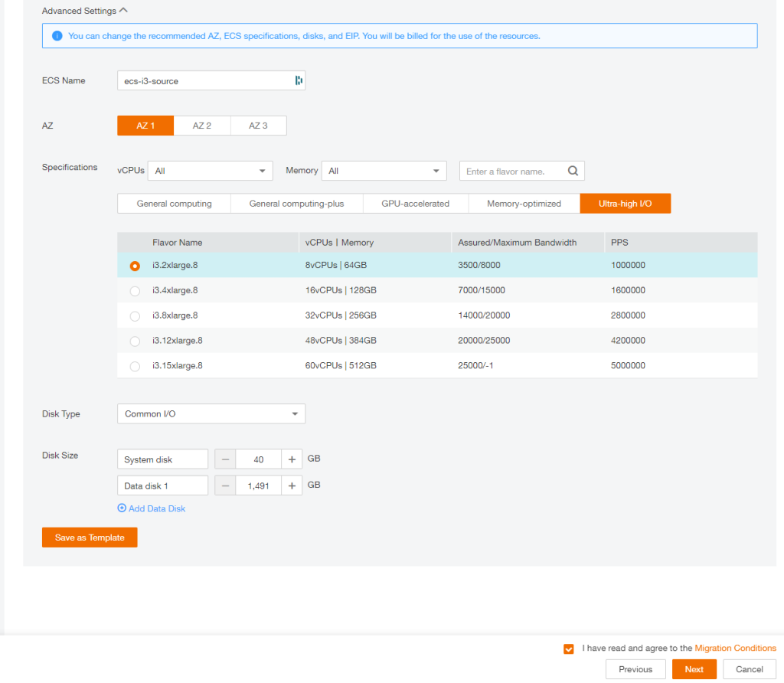
Task: Decrease Data disk 1 size with the minus stepper
Action: click(225, 485)
